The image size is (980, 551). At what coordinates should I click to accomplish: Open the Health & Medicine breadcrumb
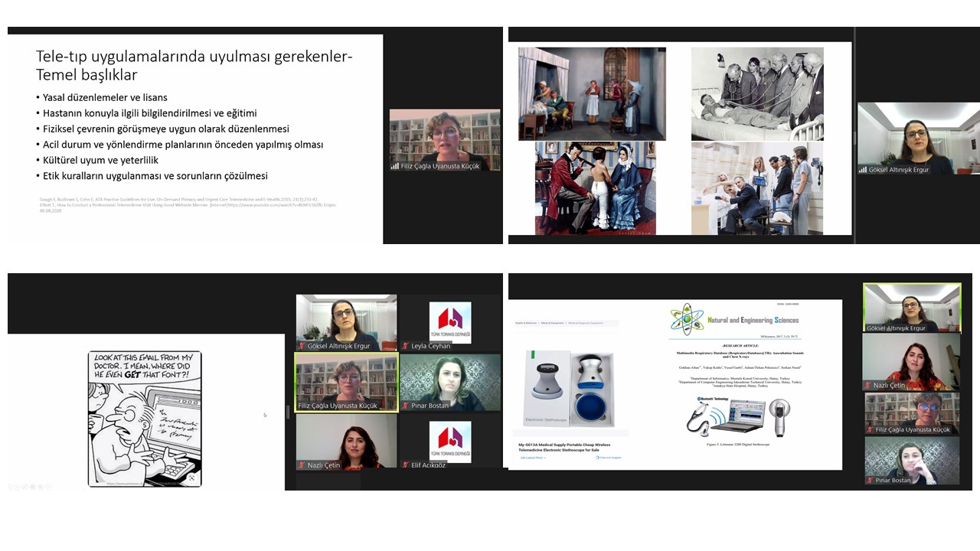tap(525, 323)
